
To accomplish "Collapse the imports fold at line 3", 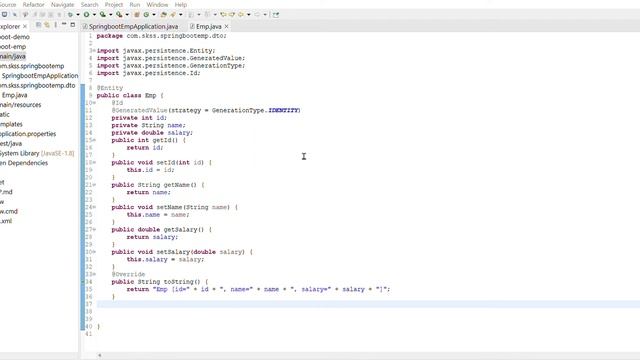I will [94, 51].
